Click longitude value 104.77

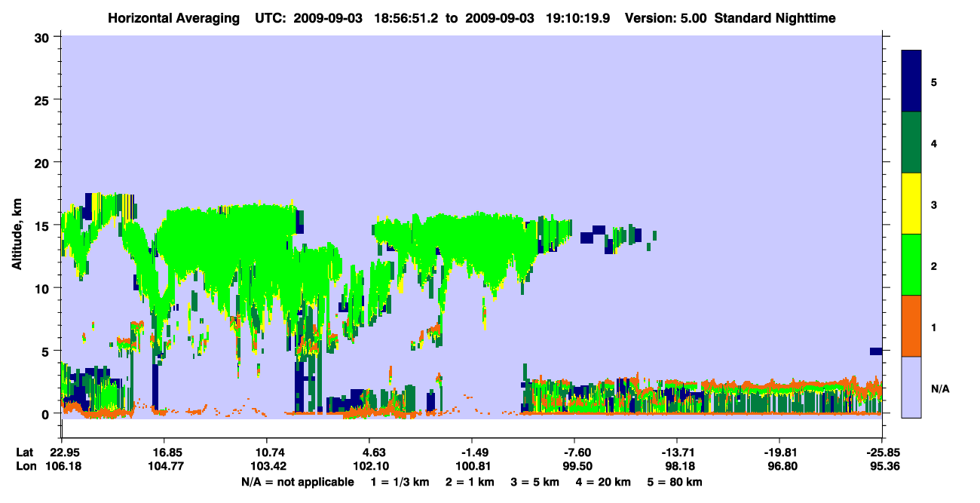tap(164, 467)
